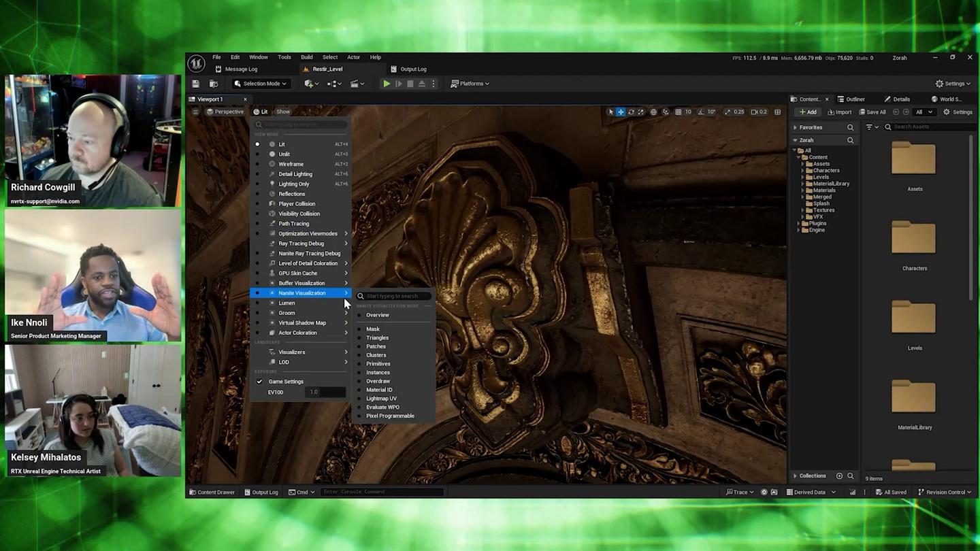Click the green Add button in Content Browser
Image resolution: width=980 pixels, height=551 pixels.
click(x=808, y=112)
